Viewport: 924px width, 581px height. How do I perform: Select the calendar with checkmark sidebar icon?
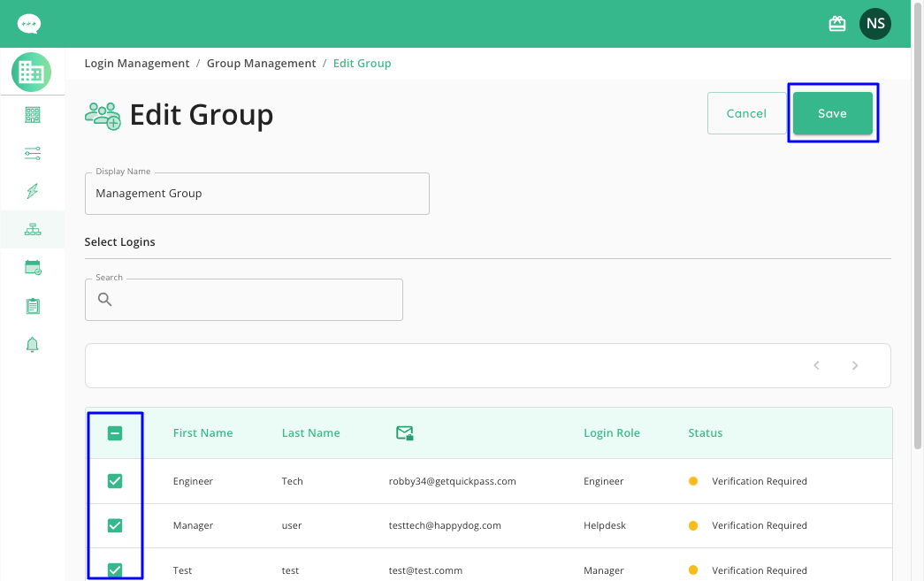click(32, 267)
